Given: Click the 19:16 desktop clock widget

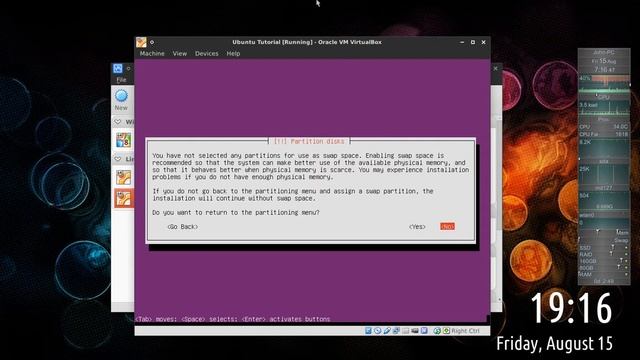Looking at the screenshot, I should click(571, 309).
